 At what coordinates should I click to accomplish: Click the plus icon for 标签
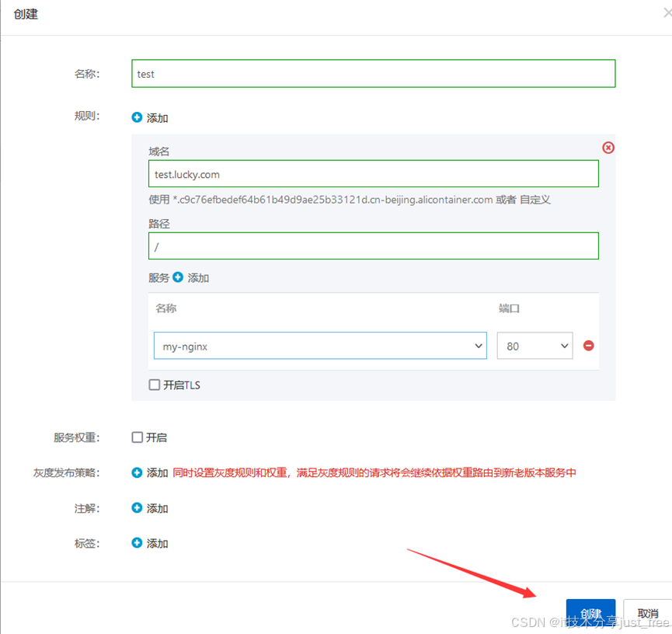point(137,543)
